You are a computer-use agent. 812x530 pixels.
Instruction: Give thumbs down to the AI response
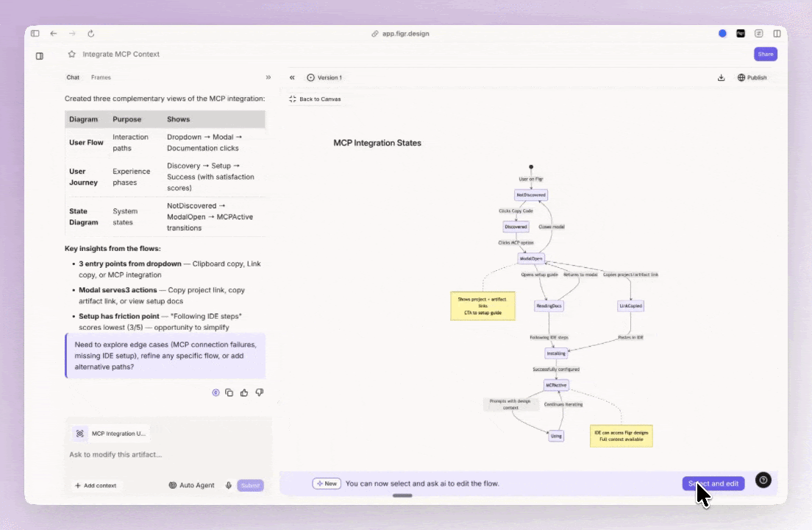[x=259, y=392]
